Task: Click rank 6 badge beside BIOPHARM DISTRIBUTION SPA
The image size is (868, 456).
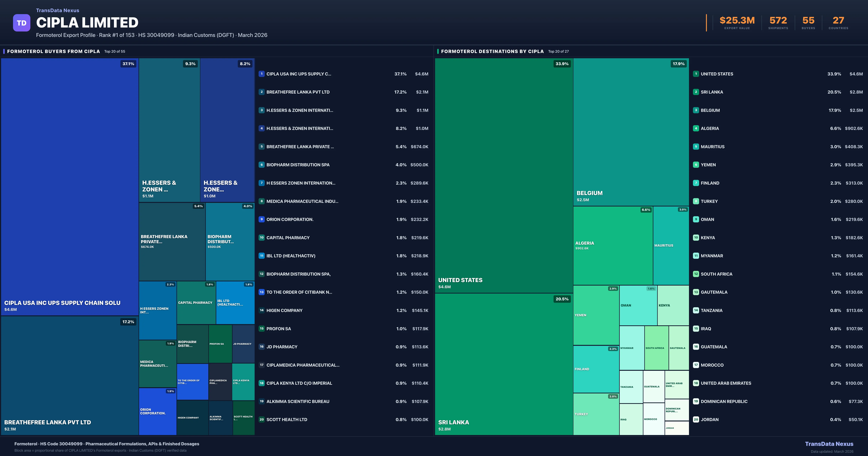Action: click(261, 165)
